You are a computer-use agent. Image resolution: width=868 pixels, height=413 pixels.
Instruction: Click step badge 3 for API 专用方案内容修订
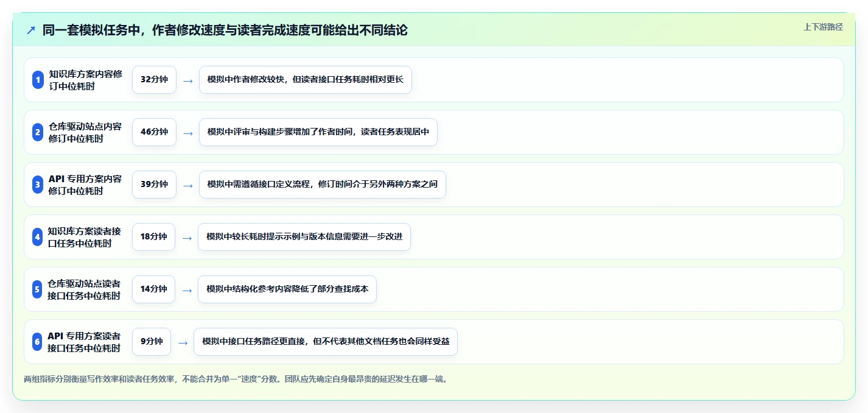point(38,185)
